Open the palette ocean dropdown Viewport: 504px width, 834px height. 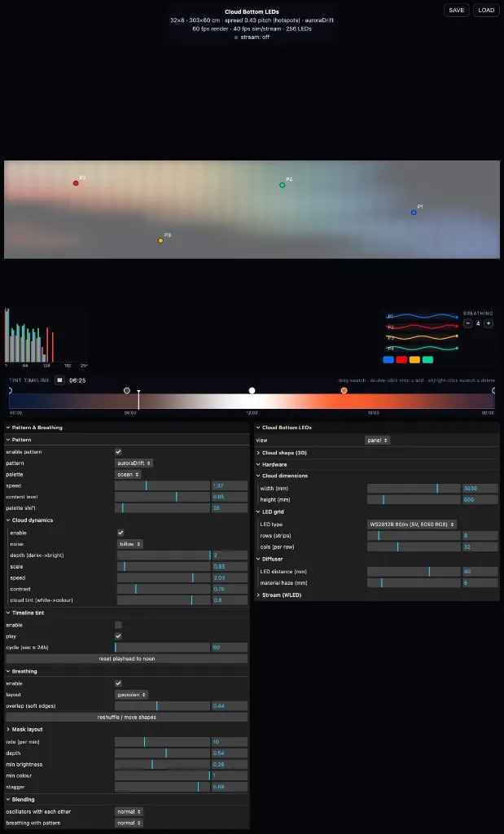click(x=128, y=475)
